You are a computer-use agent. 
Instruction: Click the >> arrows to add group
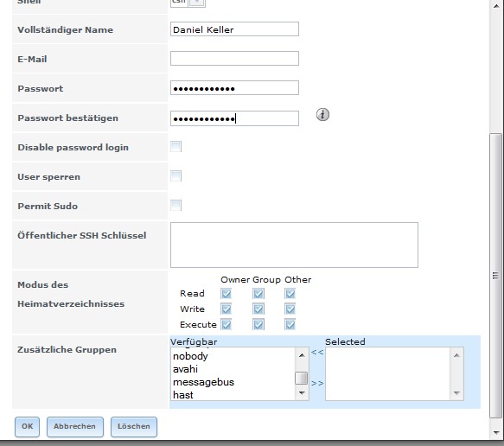click(x=317, y=383)
